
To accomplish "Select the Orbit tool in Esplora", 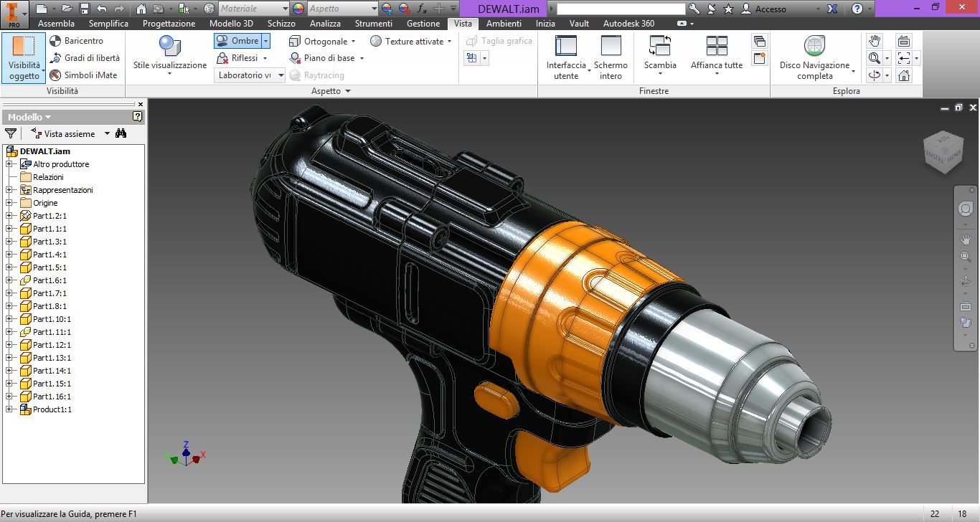I will coord(874,75).
